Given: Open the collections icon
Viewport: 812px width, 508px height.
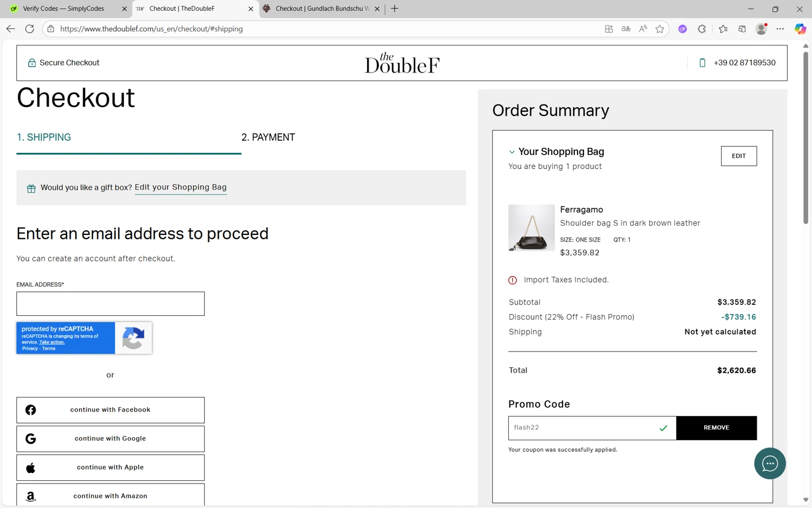Looking at the screenshot, I should click(742, 29).
